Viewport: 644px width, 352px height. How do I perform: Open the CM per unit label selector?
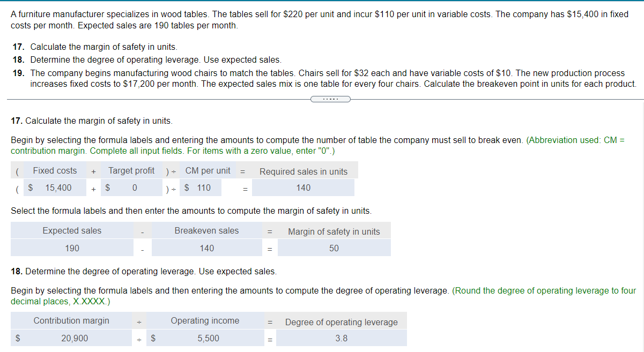tap(208, 170)
